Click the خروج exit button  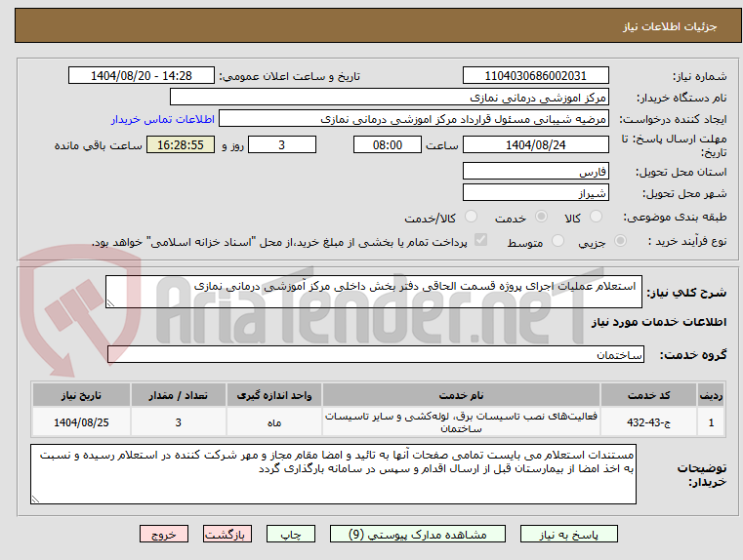pyautogui.click(x=163, y=534)
